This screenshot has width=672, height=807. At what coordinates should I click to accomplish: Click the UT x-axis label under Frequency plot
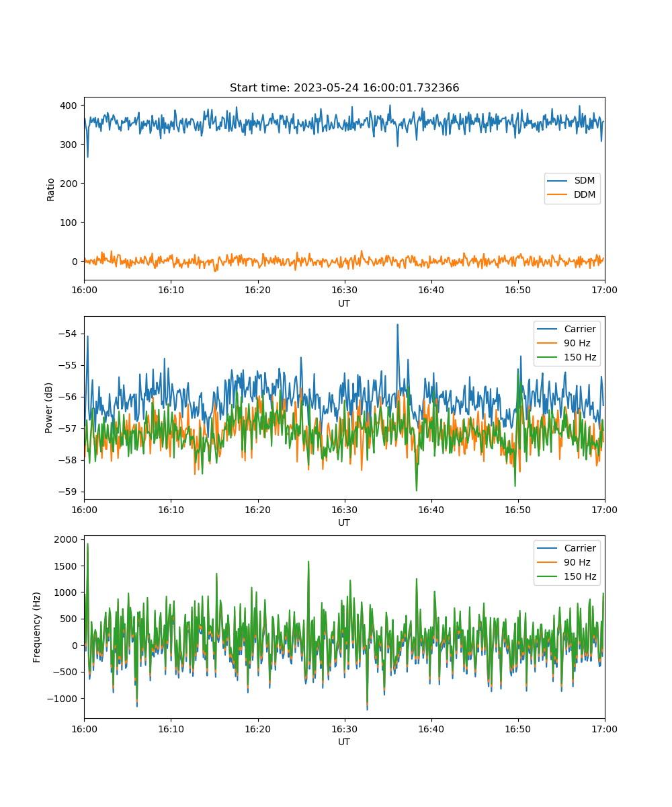pos(344,742)
